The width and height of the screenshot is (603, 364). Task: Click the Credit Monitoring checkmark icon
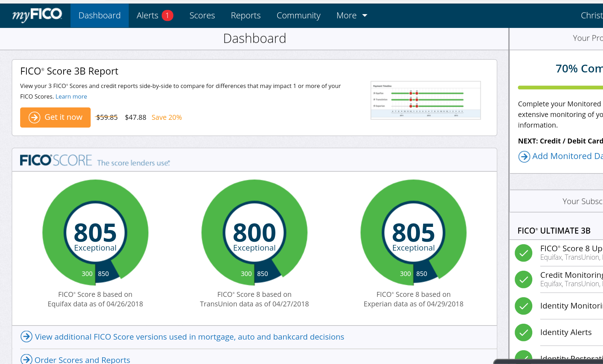[523, 280]
